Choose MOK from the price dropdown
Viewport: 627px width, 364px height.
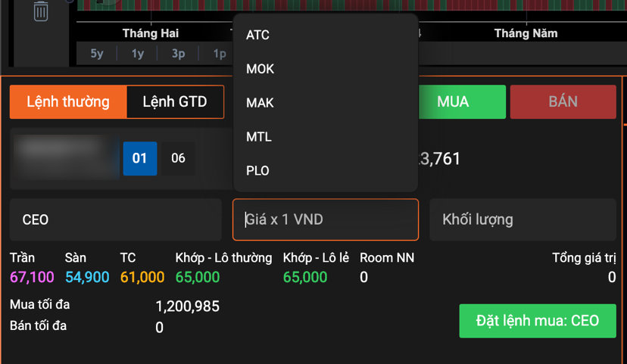[x=260, y=69]
